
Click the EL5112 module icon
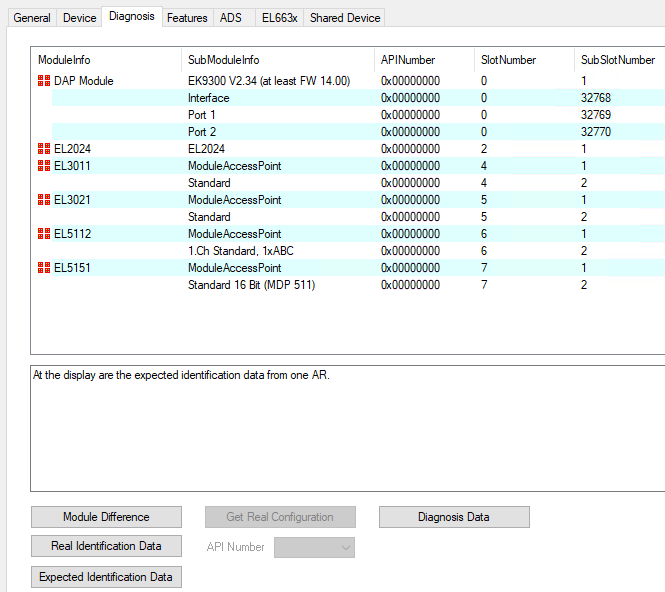[x=43, y=234]
